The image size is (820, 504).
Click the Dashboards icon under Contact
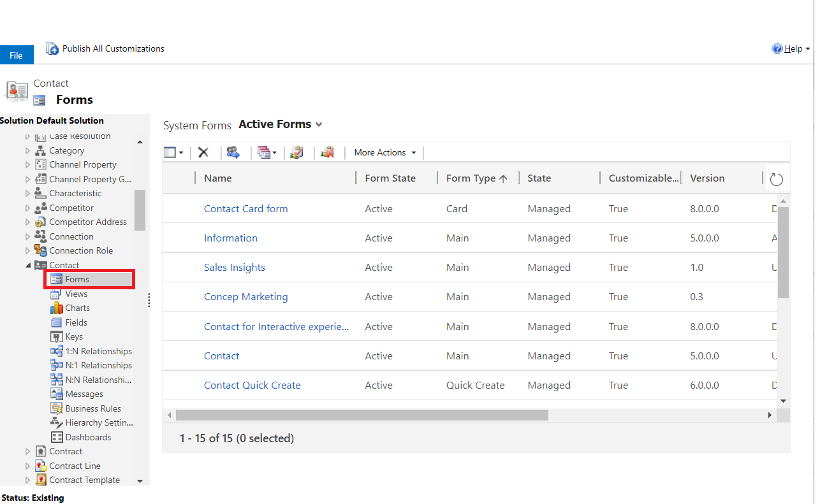click(x=56, y=437)
